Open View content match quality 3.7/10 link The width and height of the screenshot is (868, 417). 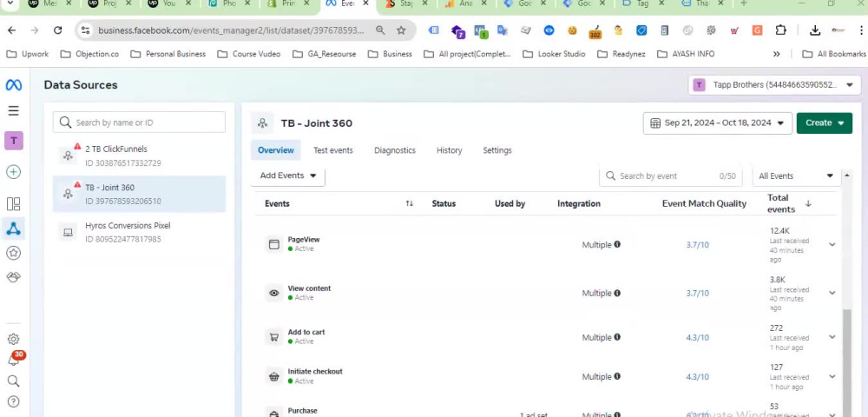tap(697, 294)
